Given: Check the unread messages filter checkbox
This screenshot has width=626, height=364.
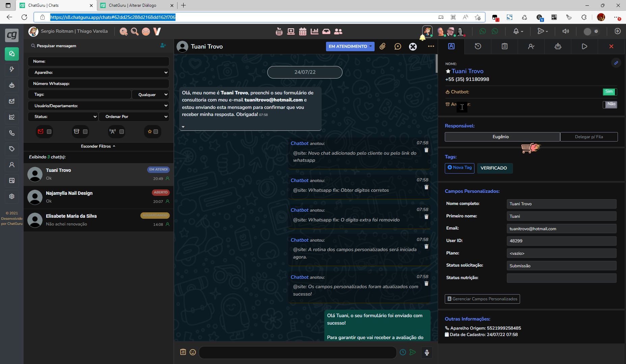Looking at the screenshot, I should [x=49, y=132].
